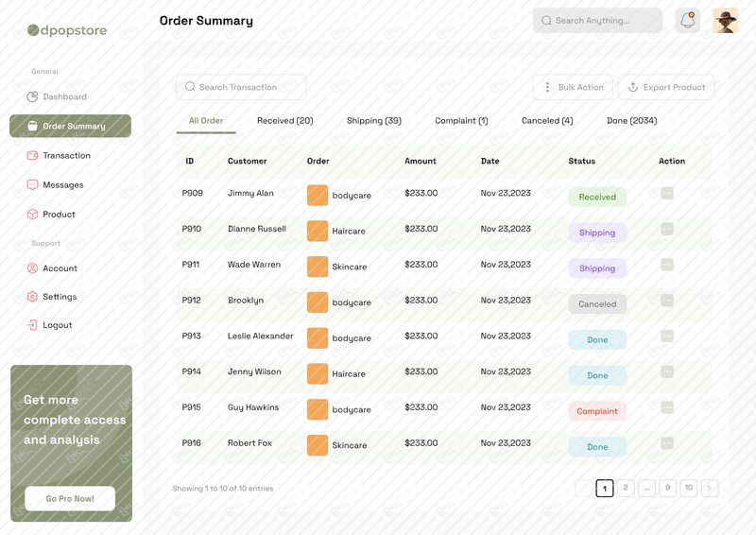Click product thumbnail for Robert Fox's order
756x535 pixels.
pos(318,445)
